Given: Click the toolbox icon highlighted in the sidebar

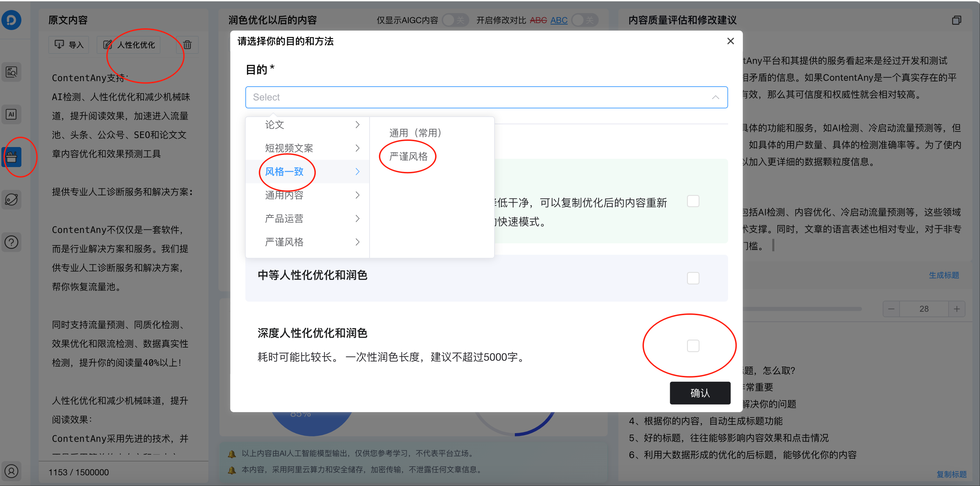Looking at the screenshot, I should click(11, 157).
